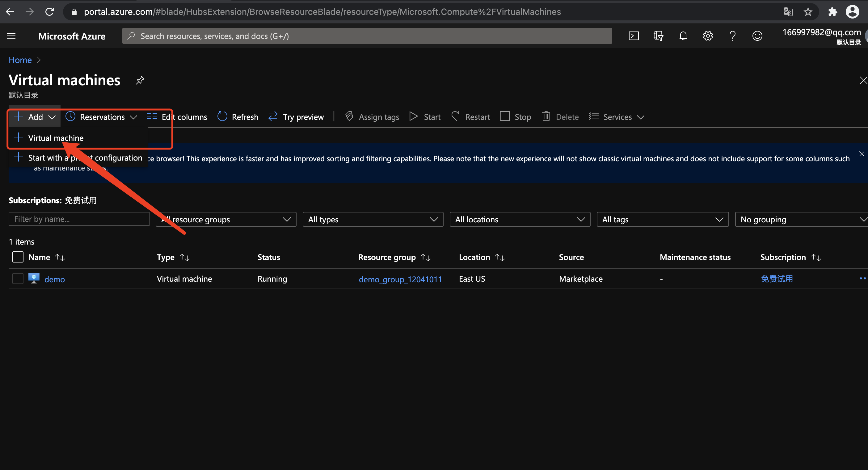Open the All resource groups filter
Screen dimensions: 868x470
click(226, 219)
